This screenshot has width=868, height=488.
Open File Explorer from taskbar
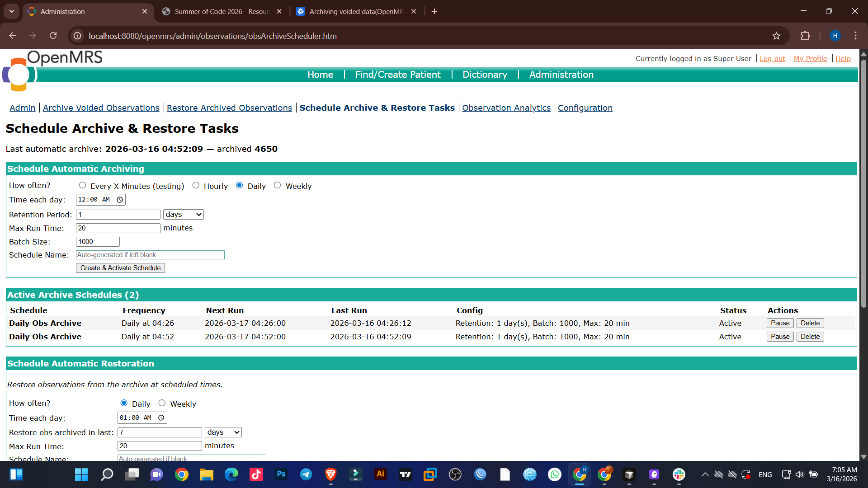pos(206,474)
